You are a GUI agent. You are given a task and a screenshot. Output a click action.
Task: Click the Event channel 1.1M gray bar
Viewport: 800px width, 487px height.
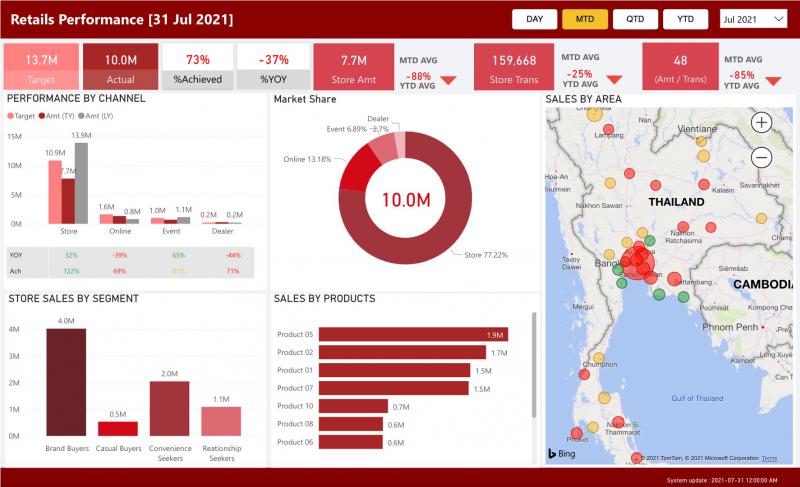click(x=184, y=220)
